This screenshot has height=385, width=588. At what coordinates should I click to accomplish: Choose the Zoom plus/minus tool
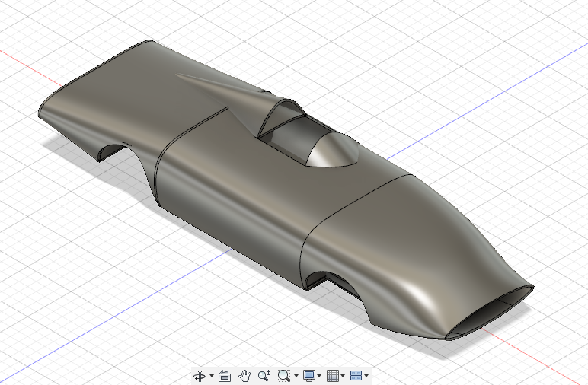tap(264, 375)
